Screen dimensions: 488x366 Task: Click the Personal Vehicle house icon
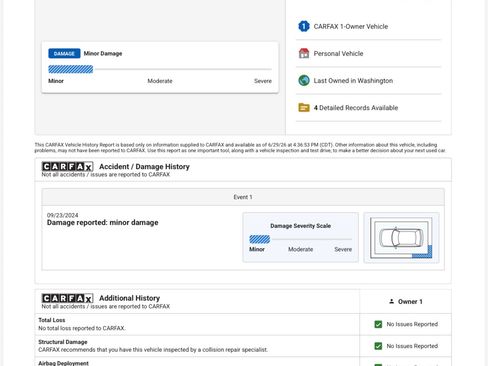304,53
